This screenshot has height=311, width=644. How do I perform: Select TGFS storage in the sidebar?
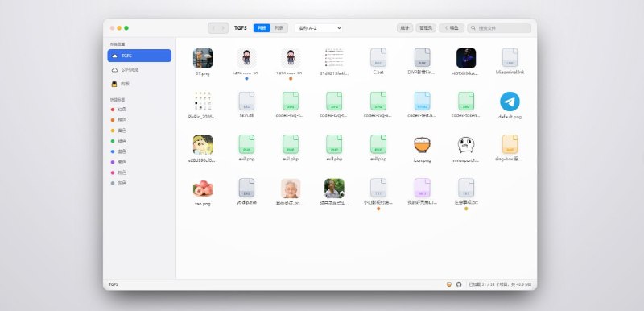(x=139, y=56)
